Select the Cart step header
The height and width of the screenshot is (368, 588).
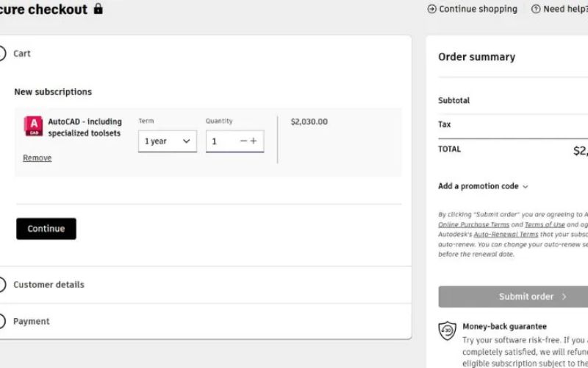[x=22, y=54]
